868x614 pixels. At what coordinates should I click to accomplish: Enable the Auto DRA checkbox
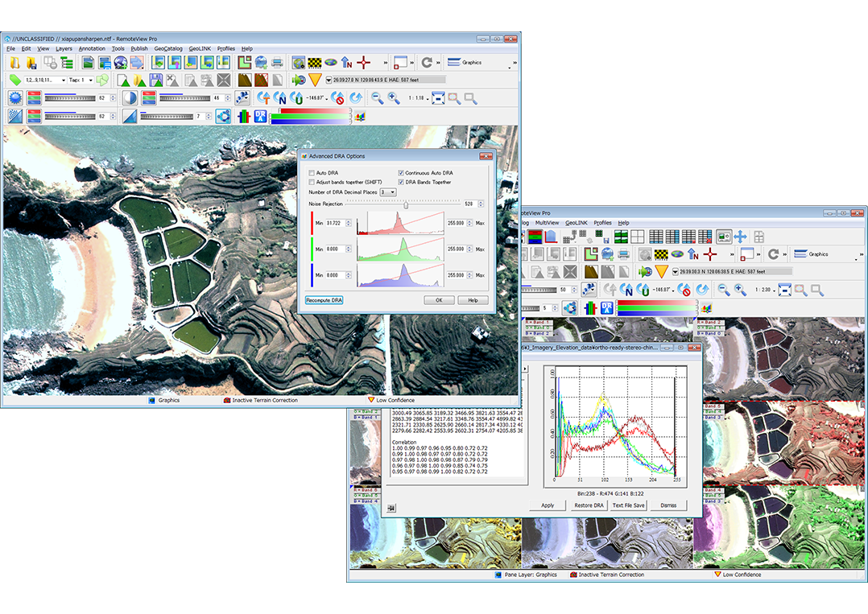coord(311,172)
